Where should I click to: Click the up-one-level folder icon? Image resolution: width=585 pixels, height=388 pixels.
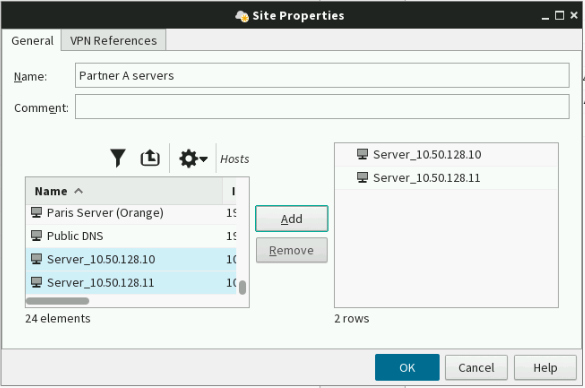coord(150,158)
